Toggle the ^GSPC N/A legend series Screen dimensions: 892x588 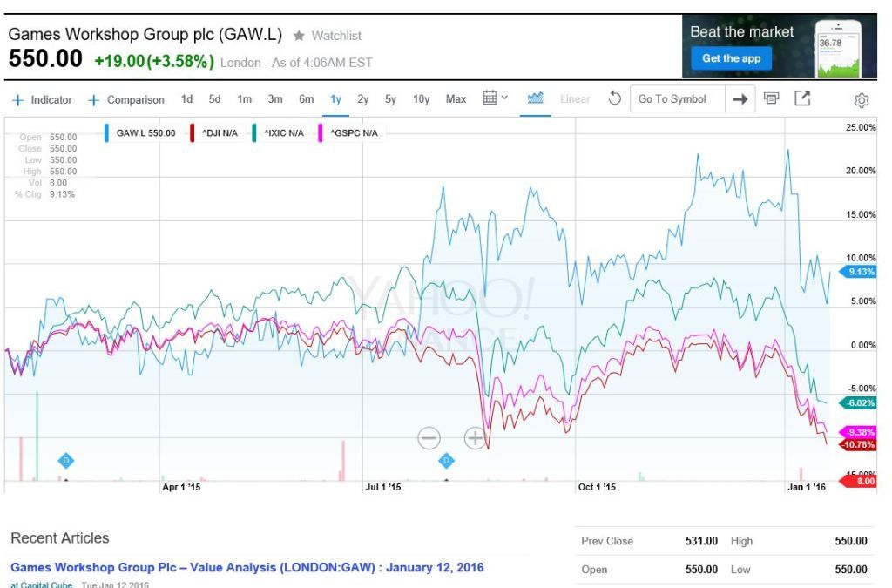tap(354, 133)
